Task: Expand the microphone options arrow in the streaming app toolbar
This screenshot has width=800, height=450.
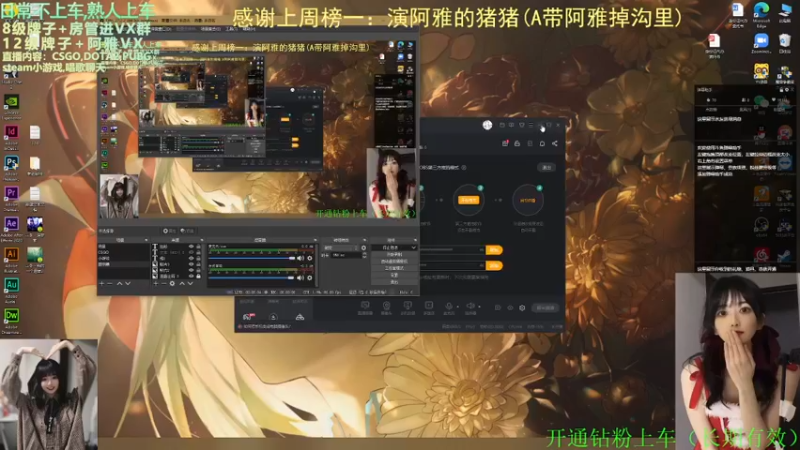Action: tap(458, 307)
